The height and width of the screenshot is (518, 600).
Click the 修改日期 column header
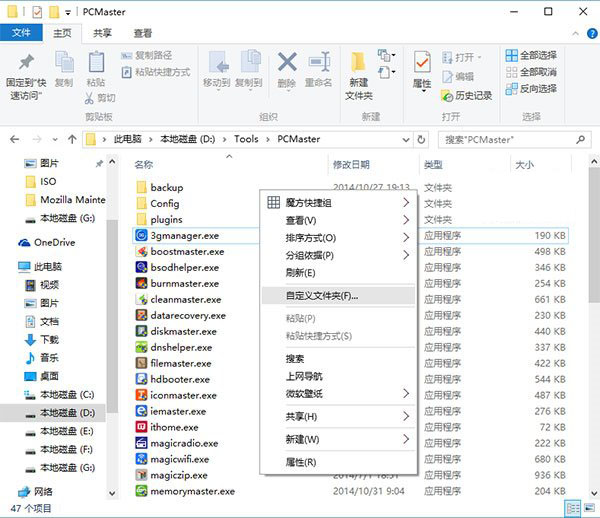coord(351,164)
